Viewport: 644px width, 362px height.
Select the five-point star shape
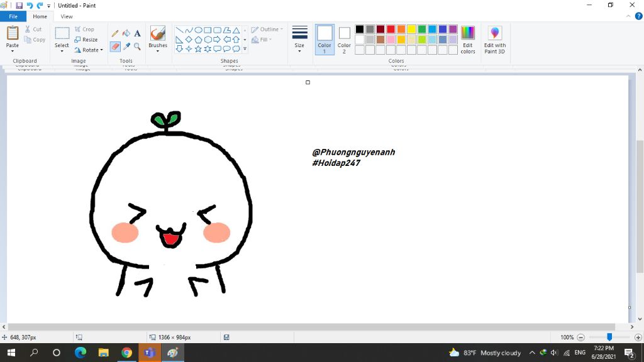tap(198, 49)
